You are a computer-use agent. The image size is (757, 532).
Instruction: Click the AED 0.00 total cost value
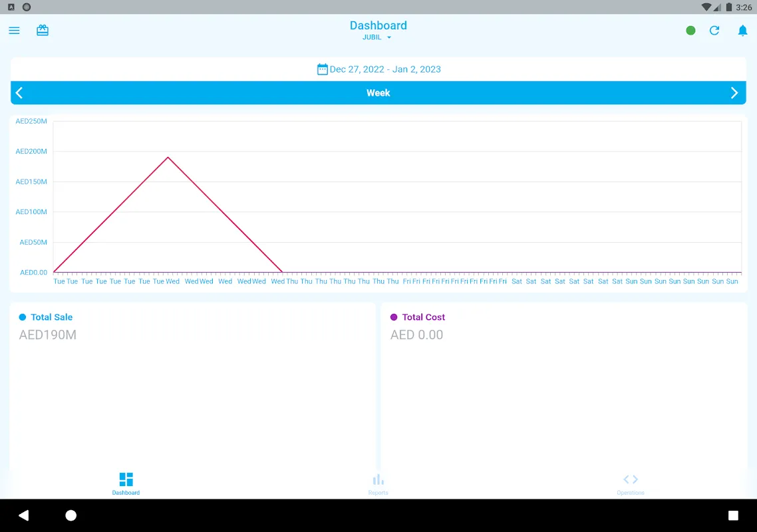(x=416, y=334)
